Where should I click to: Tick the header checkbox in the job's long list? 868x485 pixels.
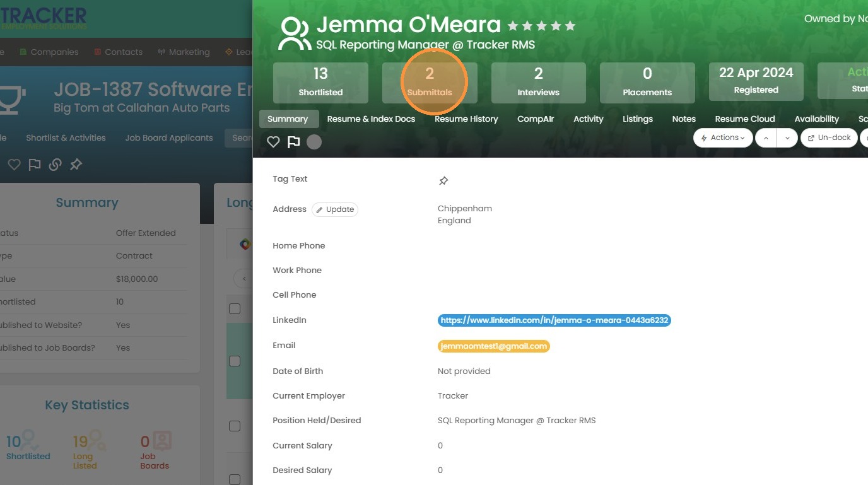click(235, 308)
